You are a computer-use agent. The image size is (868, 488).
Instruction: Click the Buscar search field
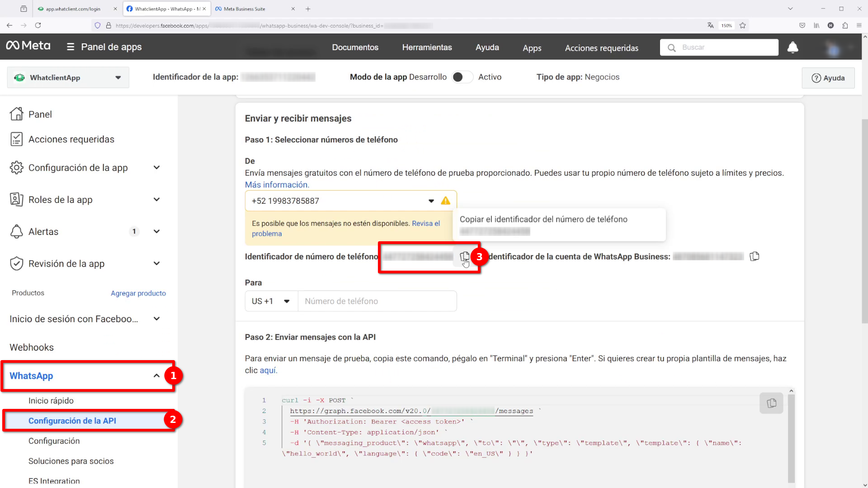pyautogui.click(x=719, y=47)
